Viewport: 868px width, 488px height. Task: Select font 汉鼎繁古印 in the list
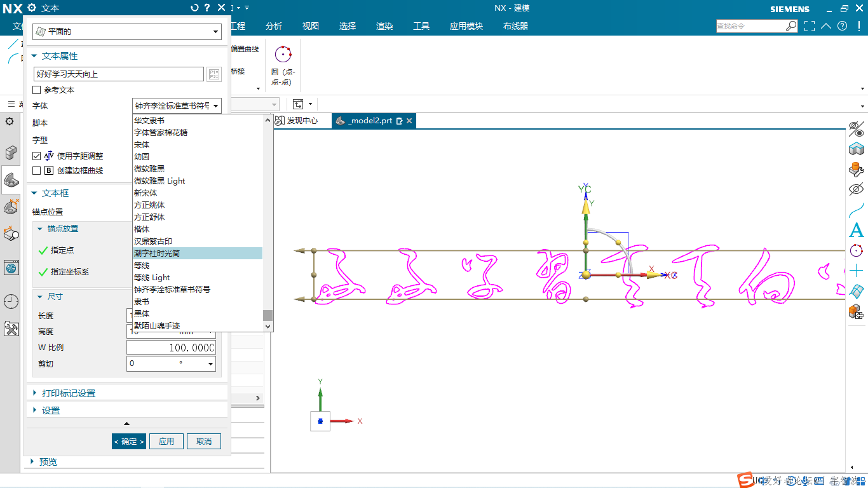(198, 241)
